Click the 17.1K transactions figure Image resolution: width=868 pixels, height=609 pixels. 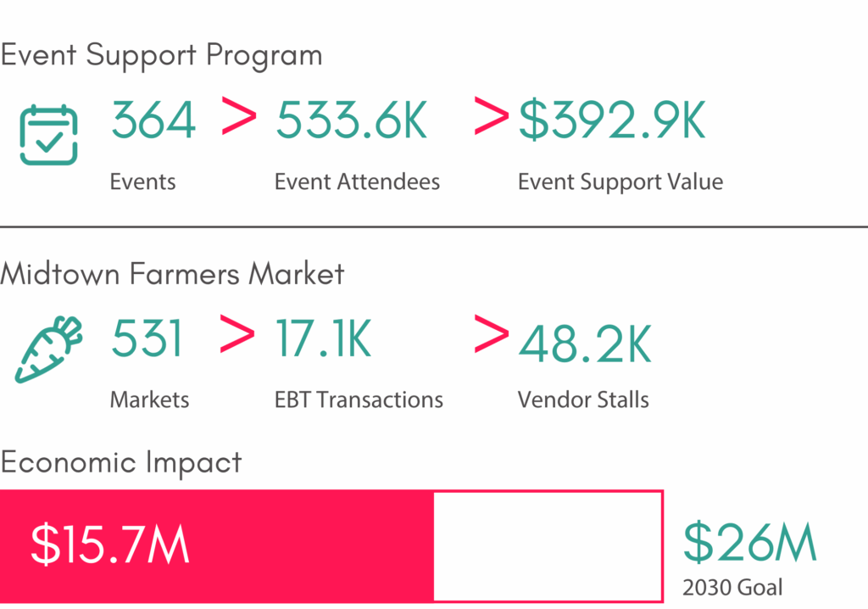tap(323, 339)
